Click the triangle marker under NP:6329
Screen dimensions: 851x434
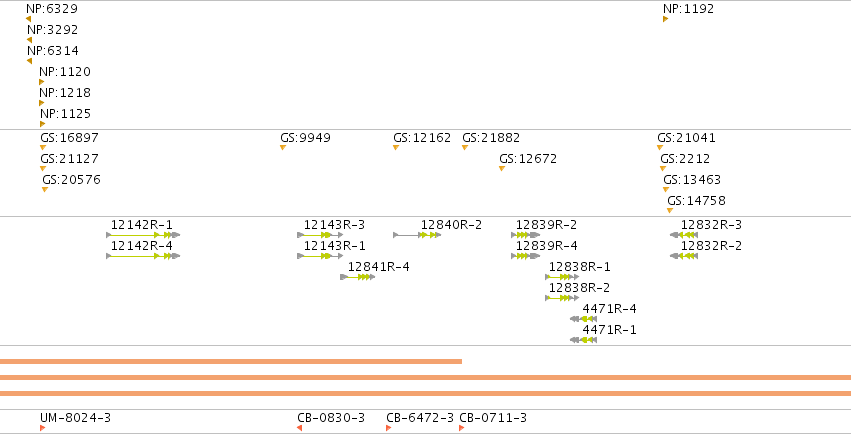click(28, 19)
